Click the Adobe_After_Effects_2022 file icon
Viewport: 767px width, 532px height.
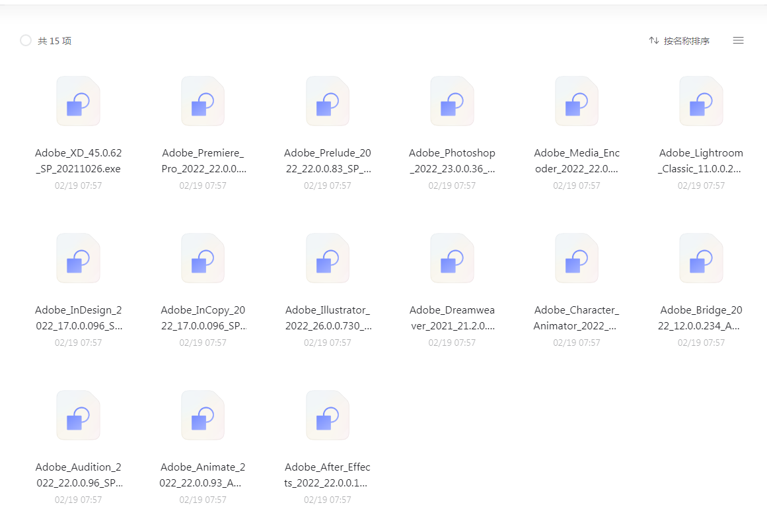click(x=327, y=416)
